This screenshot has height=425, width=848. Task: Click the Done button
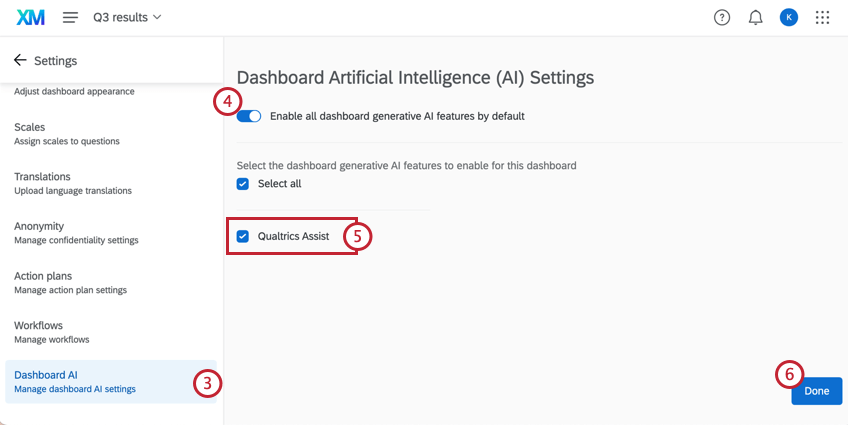pyautogui.click(x=817, y=391)
